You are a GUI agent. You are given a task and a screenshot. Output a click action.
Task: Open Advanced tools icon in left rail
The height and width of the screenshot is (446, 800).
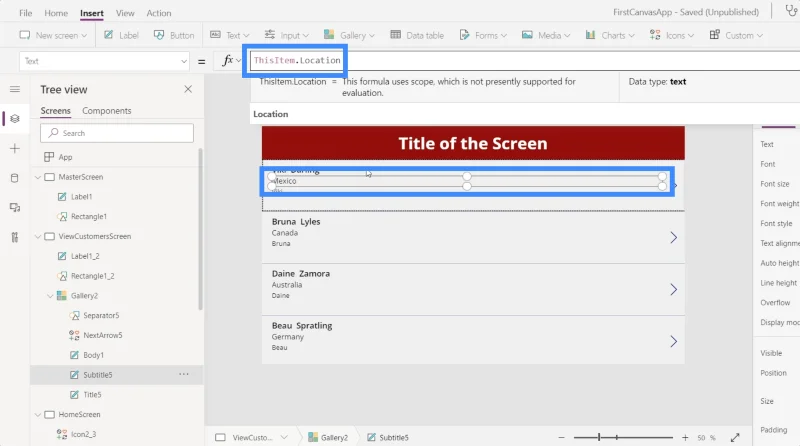tap(15, 237)
